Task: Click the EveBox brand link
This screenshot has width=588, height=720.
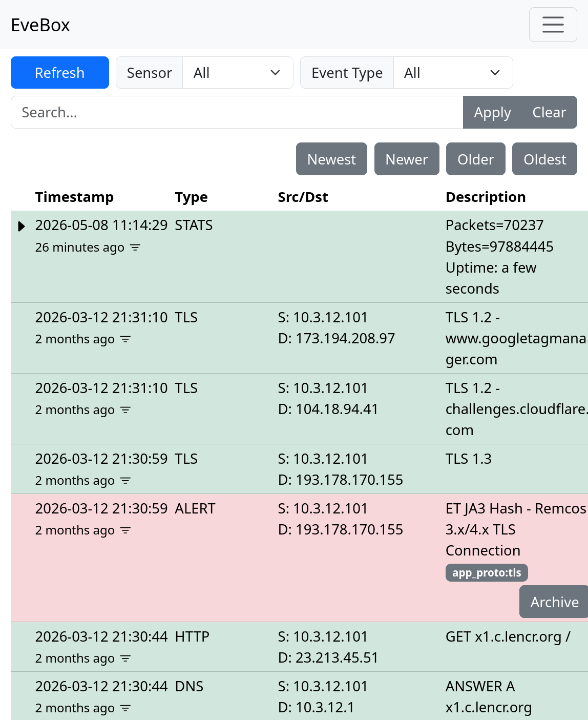Action: [40, 25]
